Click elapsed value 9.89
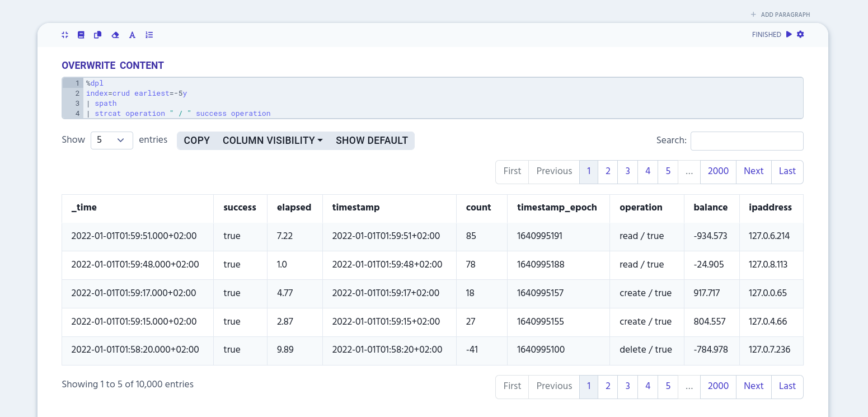 (x=285, y=350)
